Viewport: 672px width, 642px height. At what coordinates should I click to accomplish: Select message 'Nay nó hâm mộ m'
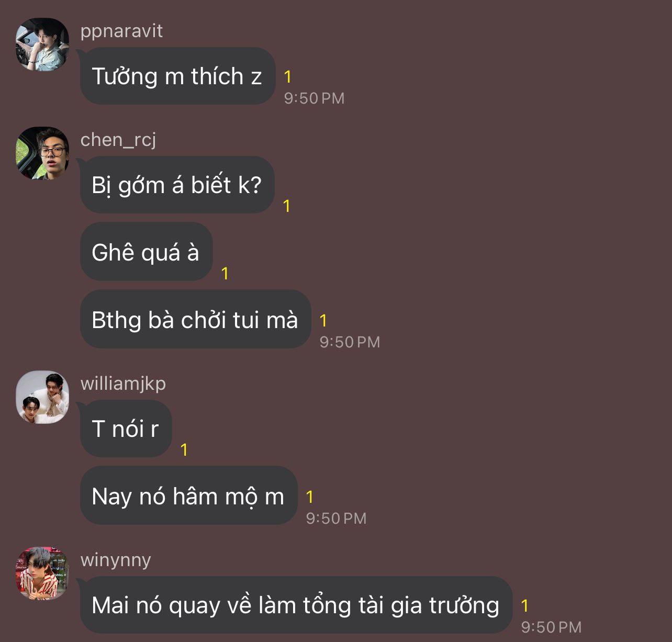(x=188, y=496)
